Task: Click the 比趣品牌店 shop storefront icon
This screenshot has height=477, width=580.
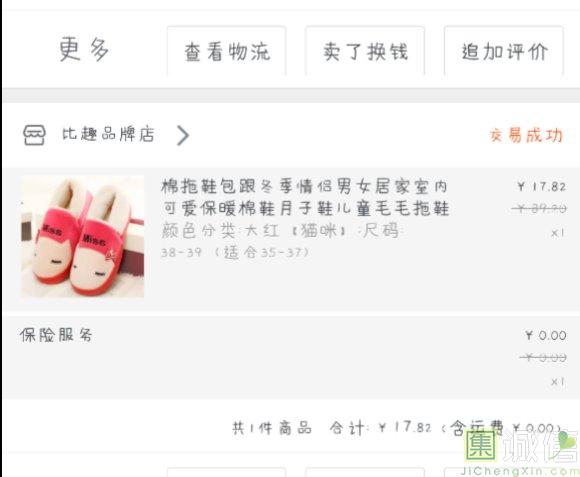Action: pyautogui.click(x=34, y=135)
